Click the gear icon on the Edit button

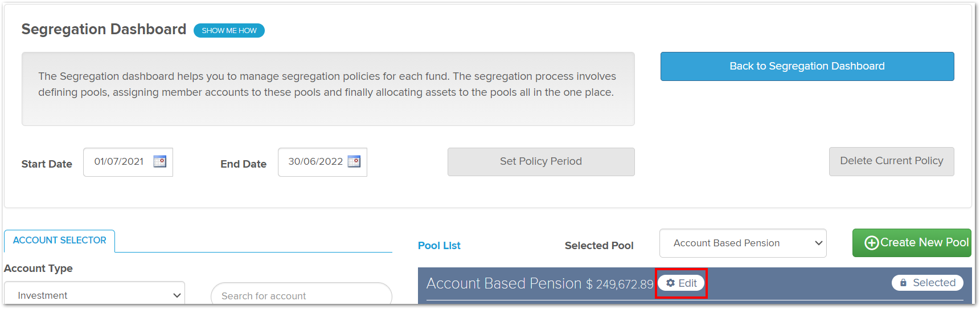671,283
